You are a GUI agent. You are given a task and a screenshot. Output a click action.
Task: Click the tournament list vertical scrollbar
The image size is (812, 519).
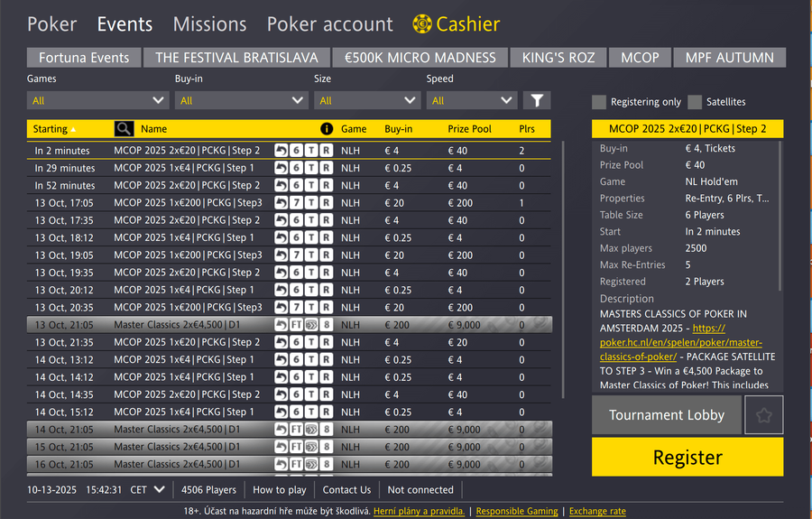point(564,271)
